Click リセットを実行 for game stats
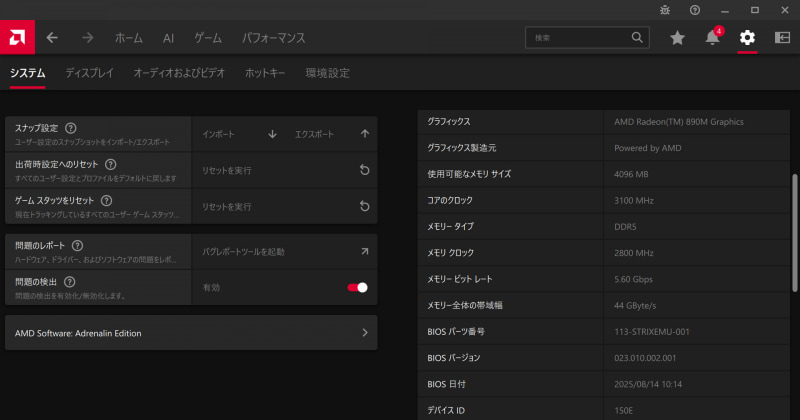 pyautogui.click(x=227, y=207)
